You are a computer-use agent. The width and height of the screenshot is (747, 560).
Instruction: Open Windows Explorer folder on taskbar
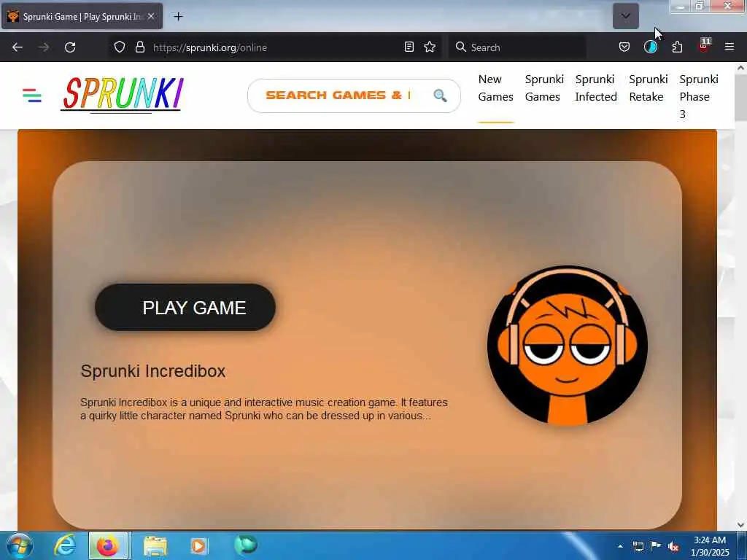point(155,545)
